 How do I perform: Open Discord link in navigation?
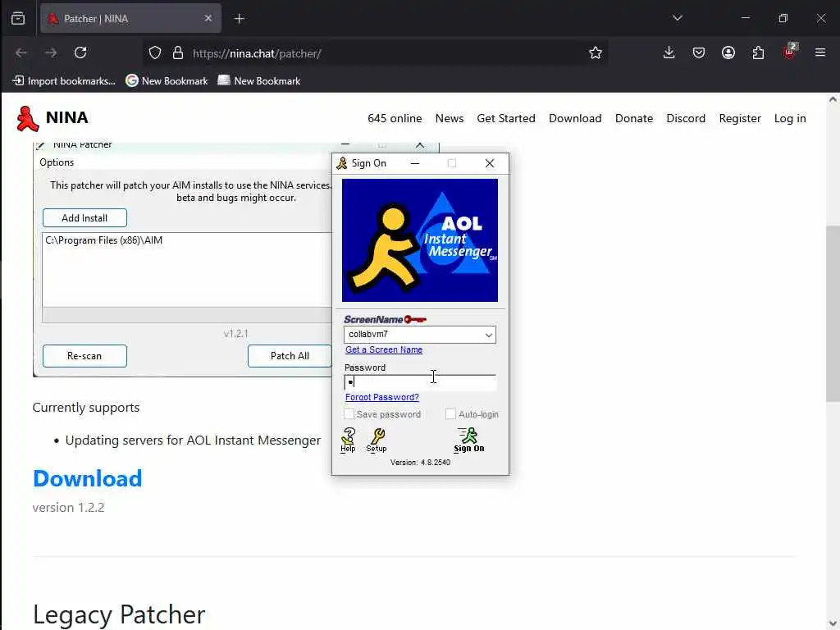[686, 118]
